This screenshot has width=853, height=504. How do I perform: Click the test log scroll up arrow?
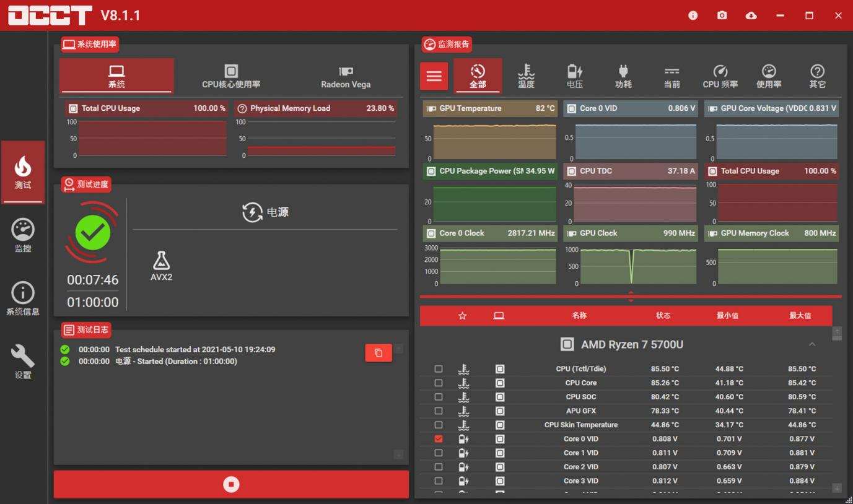398,349
